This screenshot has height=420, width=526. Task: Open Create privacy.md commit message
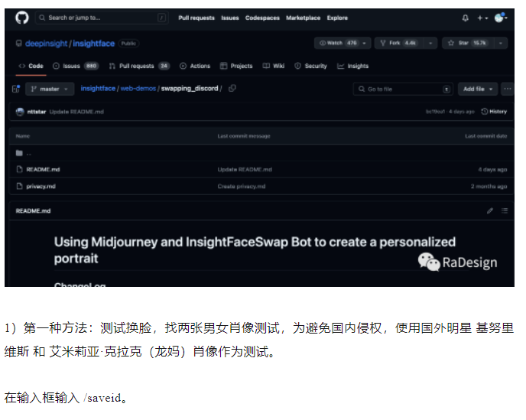click(x=242, y=187)
